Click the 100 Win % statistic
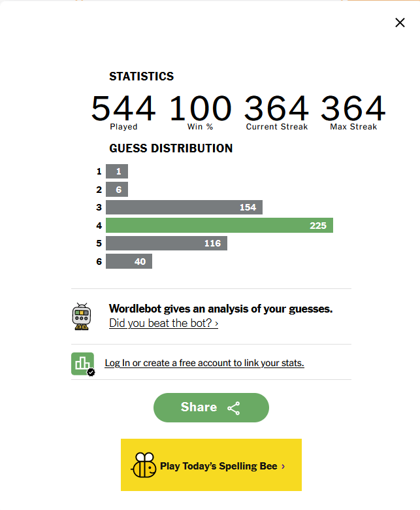The height and width of the screenshot is (510, 420). tap(201, 111)
